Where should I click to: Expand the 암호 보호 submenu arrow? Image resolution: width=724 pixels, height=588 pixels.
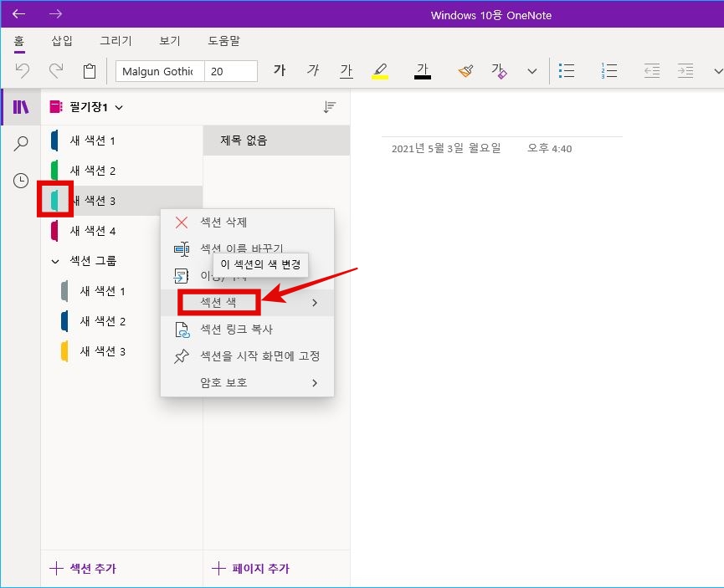[315, 382]
